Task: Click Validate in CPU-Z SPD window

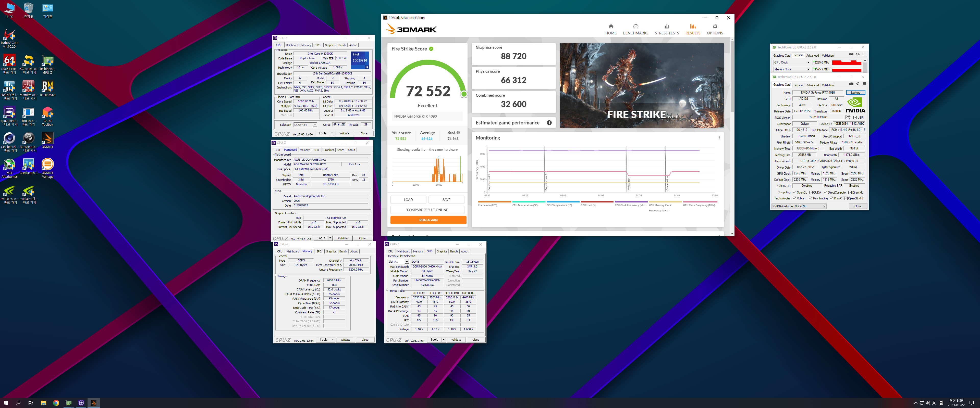Action: tap(456, 340)
